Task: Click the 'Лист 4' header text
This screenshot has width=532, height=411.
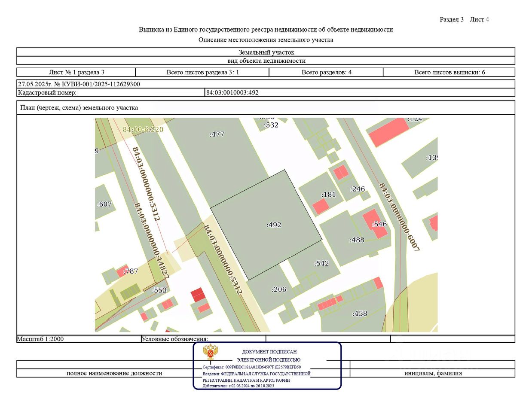Action: (479, 19)
